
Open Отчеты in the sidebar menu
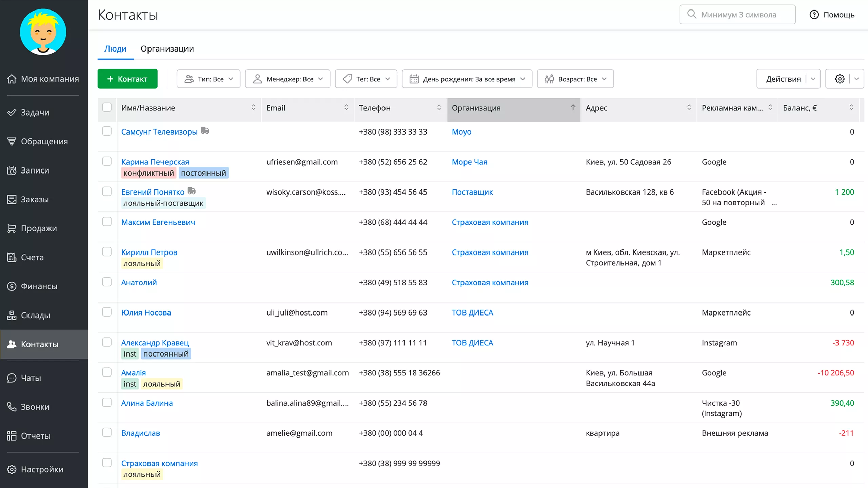35,436
